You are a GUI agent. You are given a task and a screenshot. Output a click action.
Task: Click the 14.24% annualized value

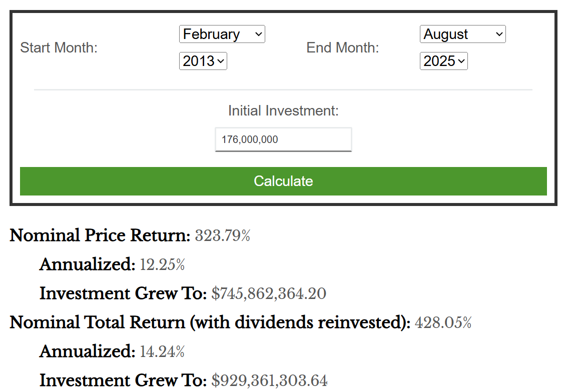pyautogui.click(x=162, y=352)
